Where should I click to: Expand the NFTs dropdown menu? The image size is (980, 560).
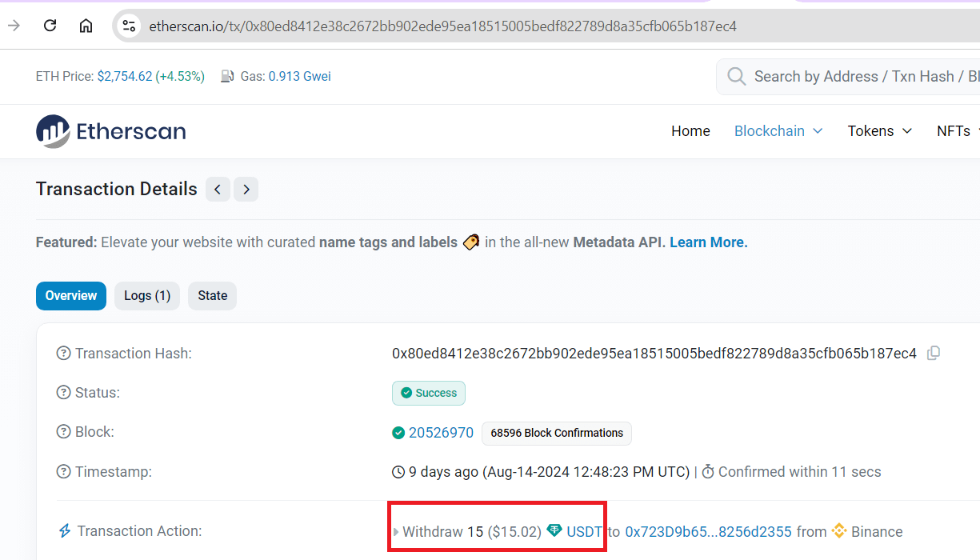[958, 131]
